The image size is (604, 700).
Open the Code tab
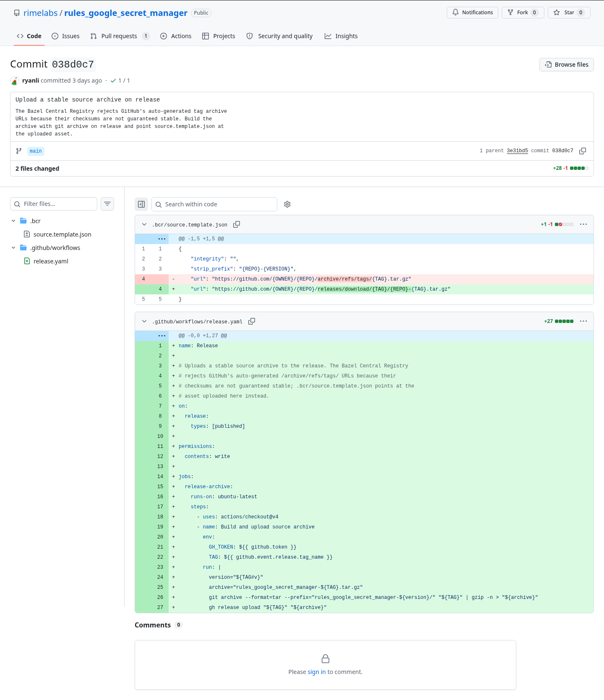coord(29,36)
